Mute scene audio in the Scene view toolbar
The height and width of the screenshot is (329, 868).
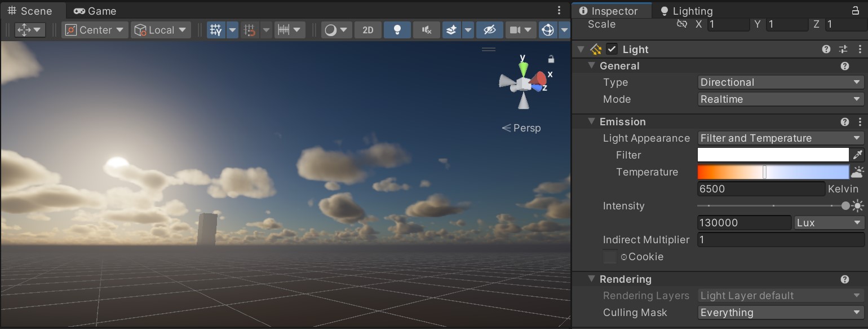click(426, 30)
